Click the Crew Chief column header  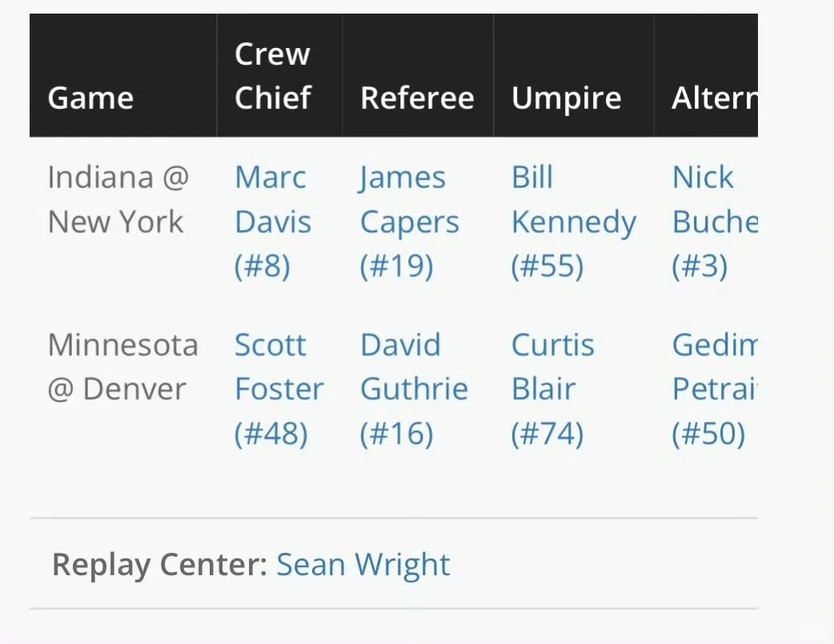pos(272,76)
